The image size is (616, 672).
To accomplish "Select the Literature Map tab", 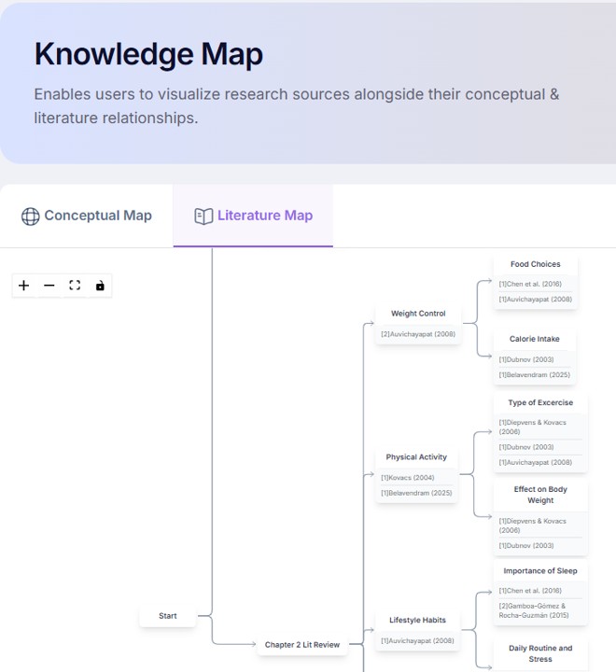I will click(x=253, y=216).
